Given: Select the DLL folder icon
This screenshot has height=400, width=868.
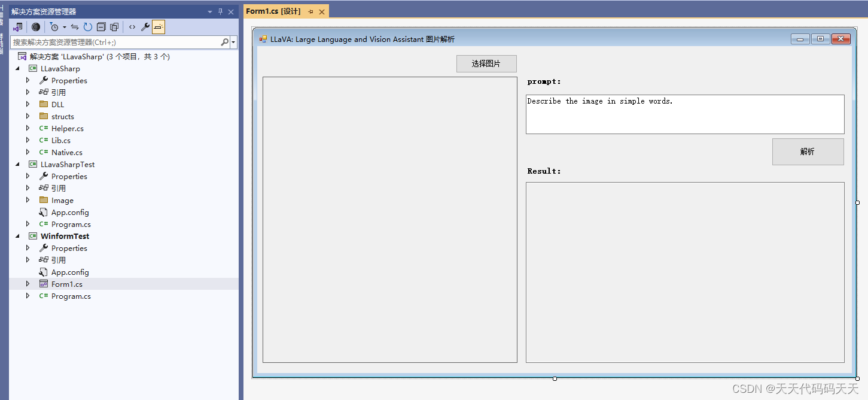Looking at the screenshot, I should tap(44, 104).
